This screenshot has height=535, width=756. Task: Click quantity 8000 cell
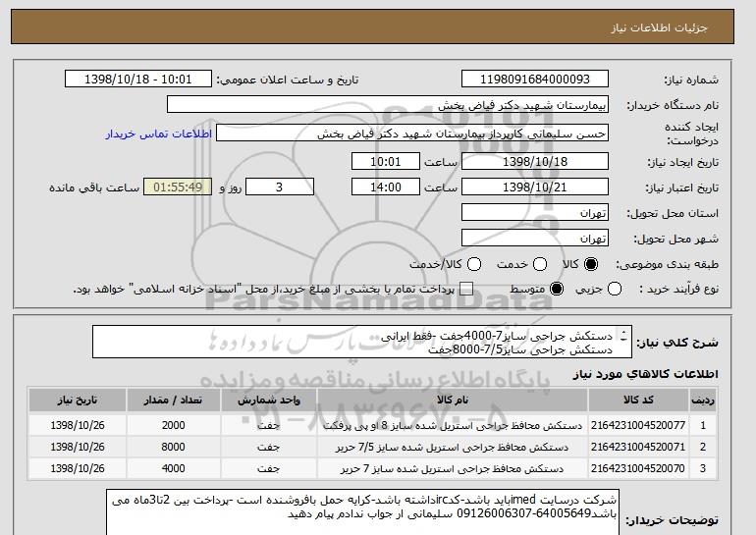[x=173, y=447]
